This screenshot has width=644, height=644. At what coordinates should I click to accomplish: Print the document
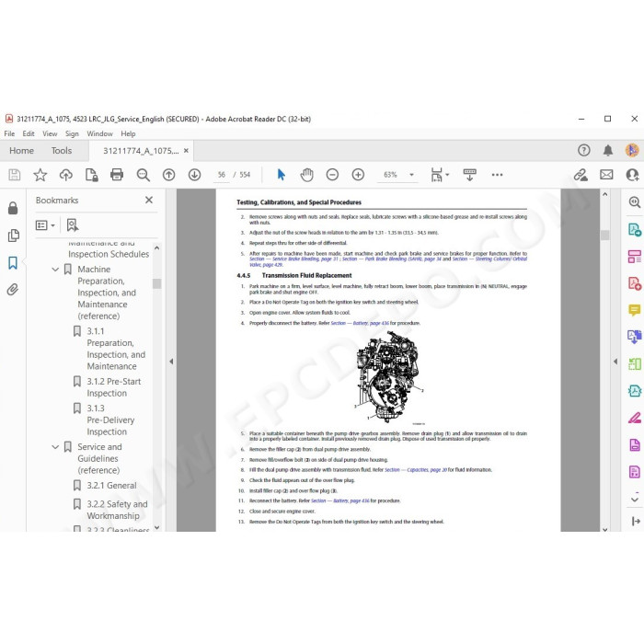117,175
